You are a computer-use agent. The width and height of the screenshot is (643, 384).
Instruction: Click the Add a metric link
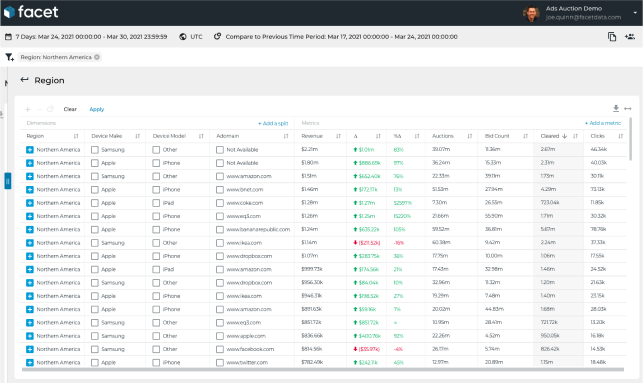click(603, 123)
